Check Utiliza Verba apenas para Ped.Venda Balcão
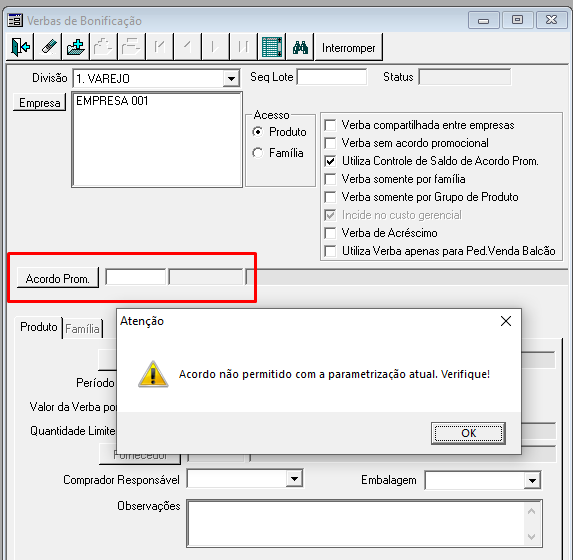This screenshot has width=573, height=560. [x=330, y=251]
